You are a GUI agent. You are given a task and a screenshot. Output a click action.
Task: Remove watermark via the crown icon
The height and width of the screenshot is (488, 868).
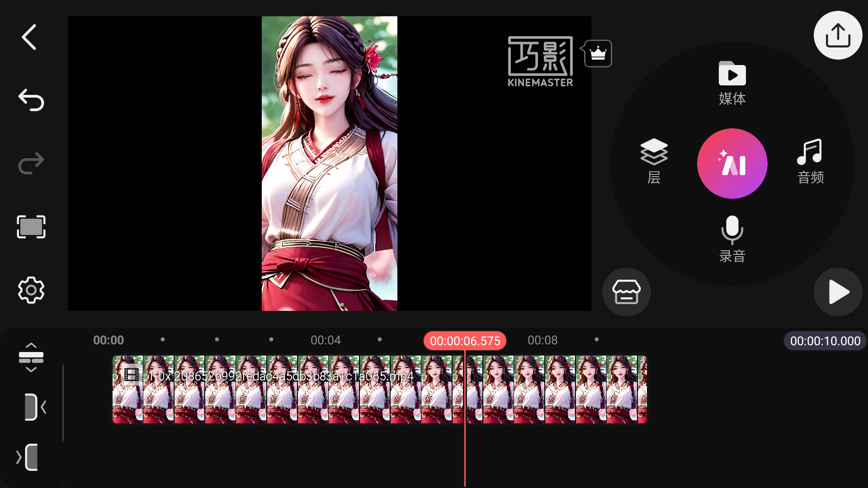pos(598,53)
